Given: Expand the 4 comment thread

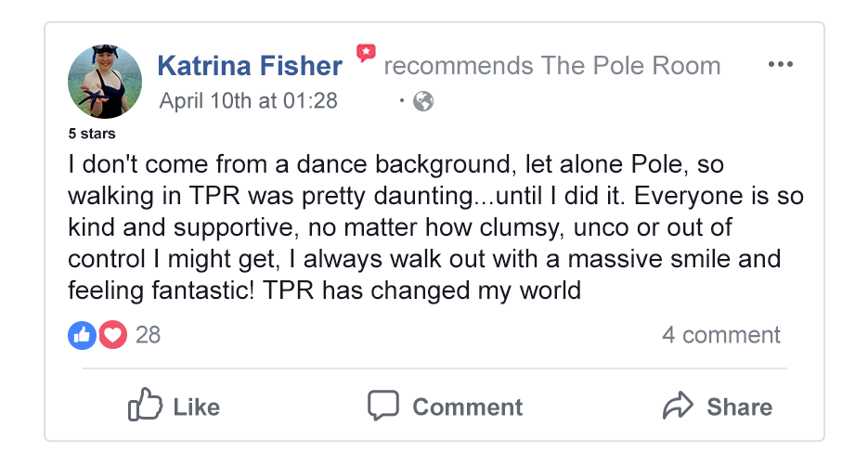Looking at the screenshot, I should click(x=720, y=335).
